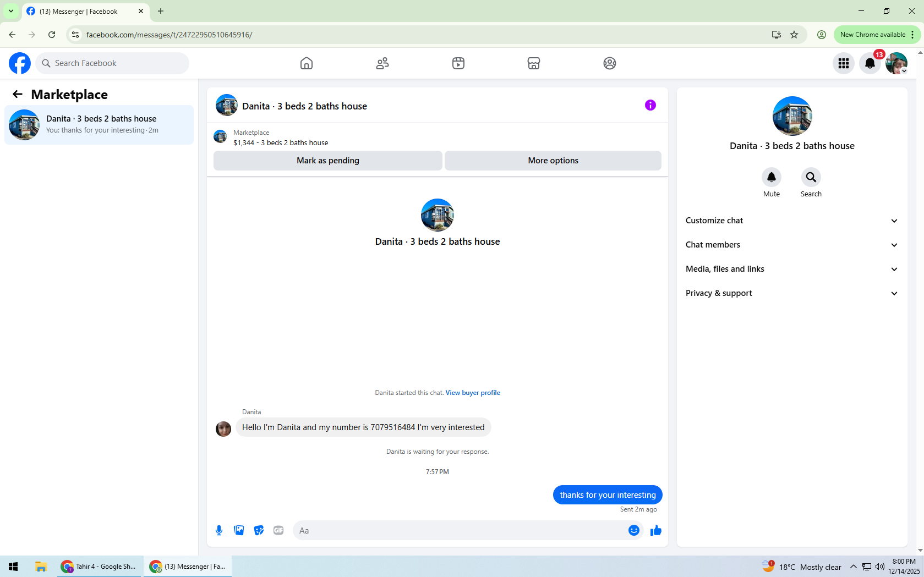The image size is (924, 577).
Task: Open Chrome profile icon in toolbar
Action: (822, 35)
